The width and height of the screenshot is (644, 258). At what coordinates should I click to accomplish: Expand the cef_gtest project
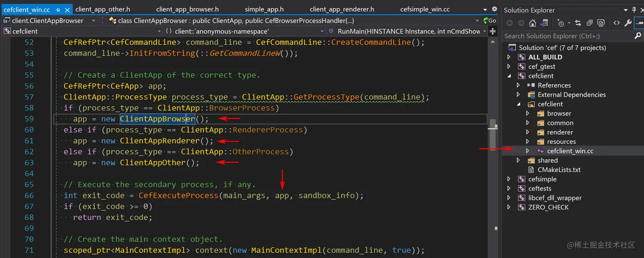(509, 66)
